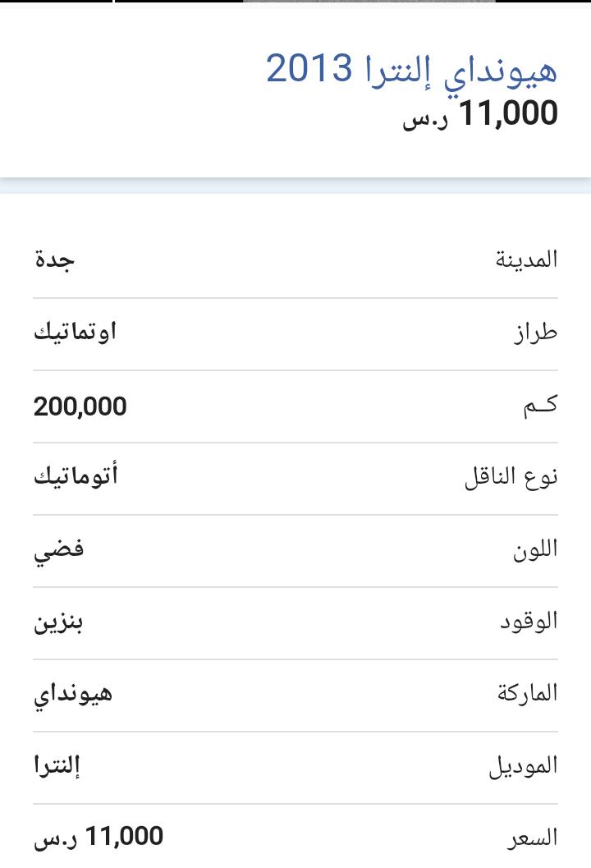The width and height of the screenshot is (591, 868).
Task: Select the اللون color label
Action: pos(534,549)
